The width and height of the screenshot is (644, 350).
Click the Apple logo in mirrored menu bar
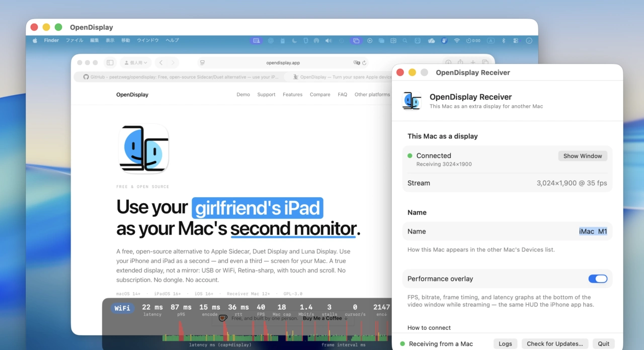(x=35, y=40)
